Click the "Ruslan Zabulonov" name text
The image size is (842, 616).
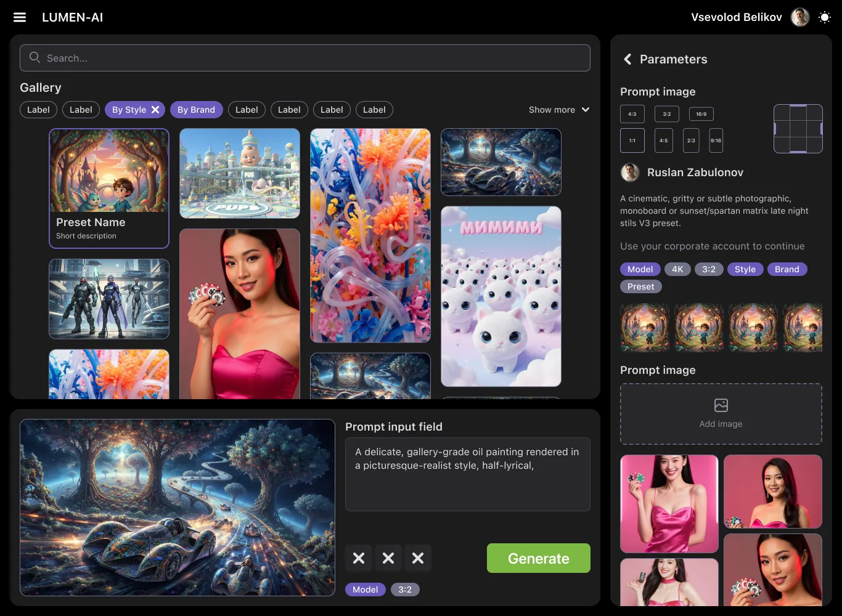695,172
